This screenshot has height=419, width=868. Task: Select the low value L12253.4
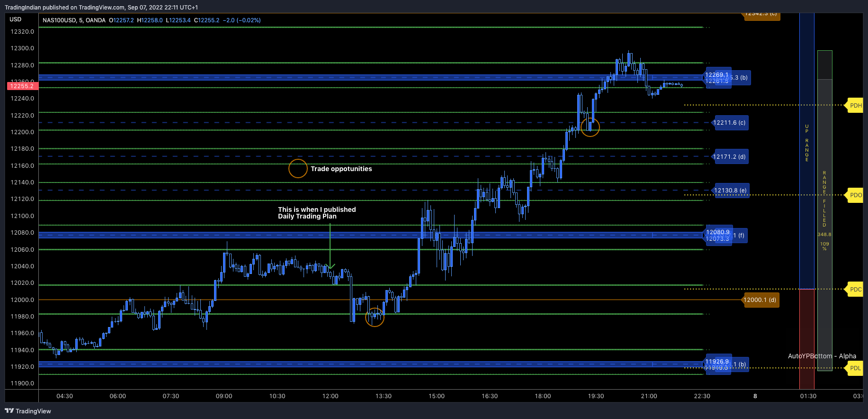coord(178,20)
